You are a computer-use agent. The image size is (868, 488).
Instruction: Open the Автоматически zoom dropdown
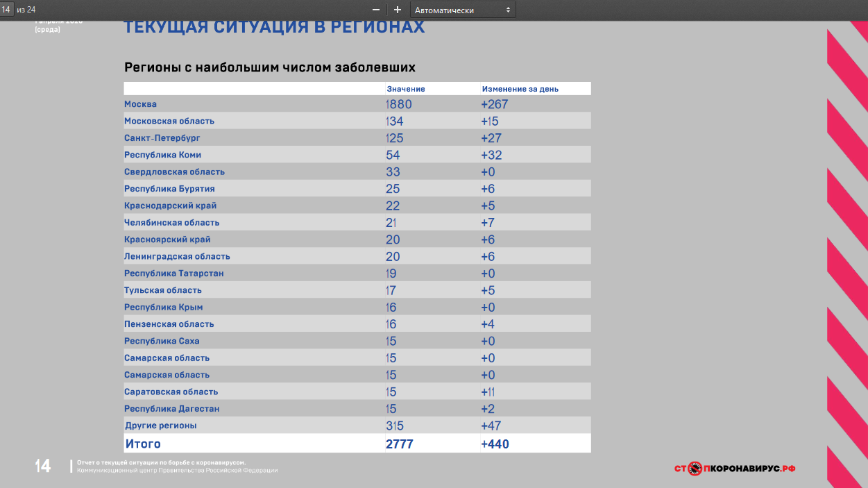[463, 10]
